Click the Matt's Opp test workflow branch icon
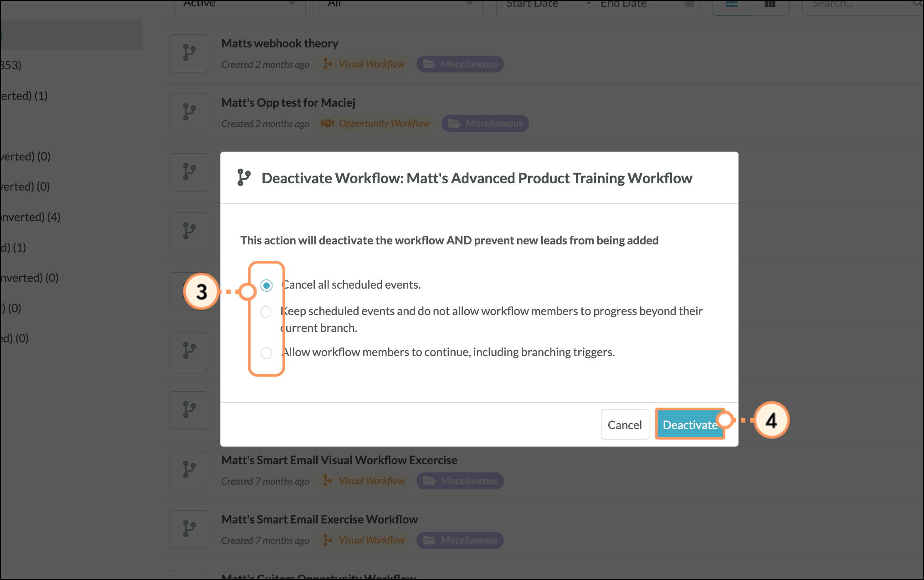 point(189,112)
